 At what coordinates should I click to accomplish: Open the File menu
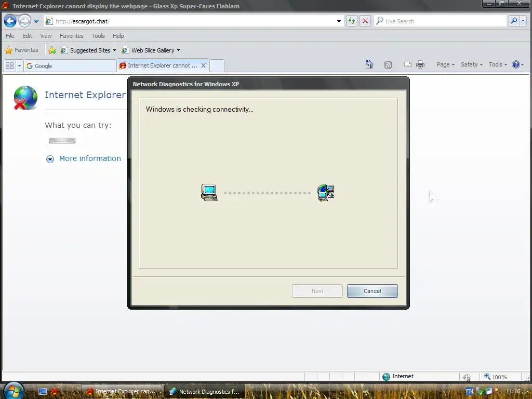pyautogui.click(x=10, y=36)
